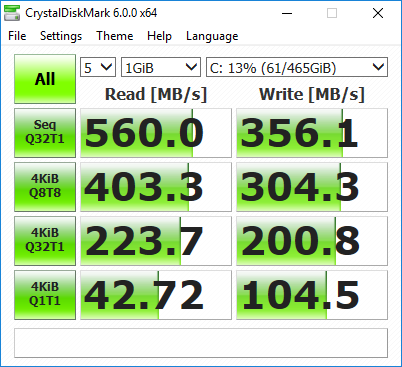
Task: Open the Language menu
Action: tap(212, 36)
